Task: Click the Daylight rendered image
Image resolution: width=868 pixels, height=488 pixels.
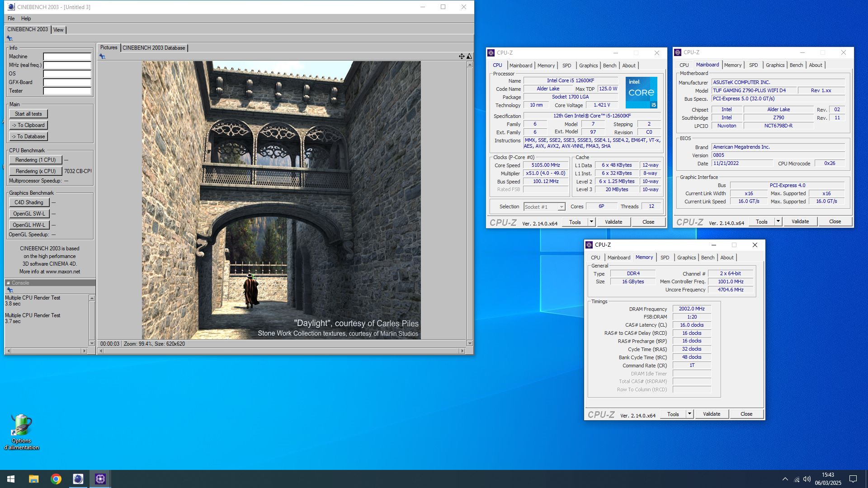Action: click(281, 200)
